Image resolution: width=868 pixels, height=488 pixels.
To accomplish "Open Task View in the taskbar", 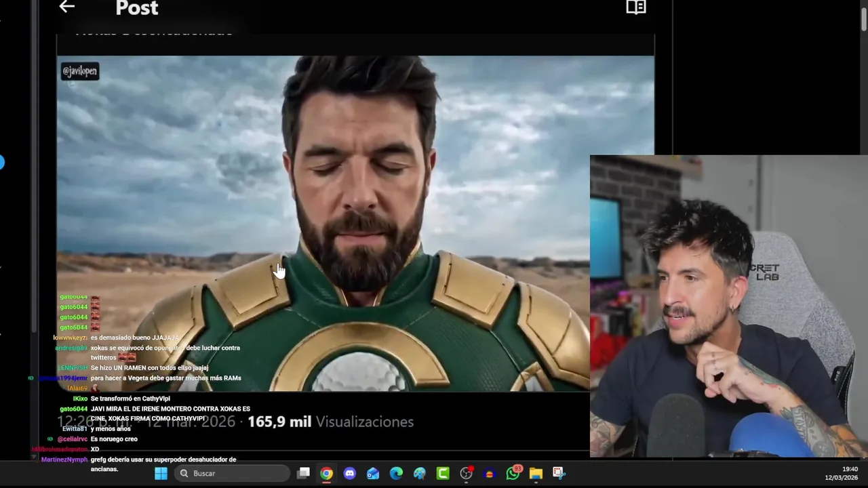I will pyautogui.click(x=304, y=473).
